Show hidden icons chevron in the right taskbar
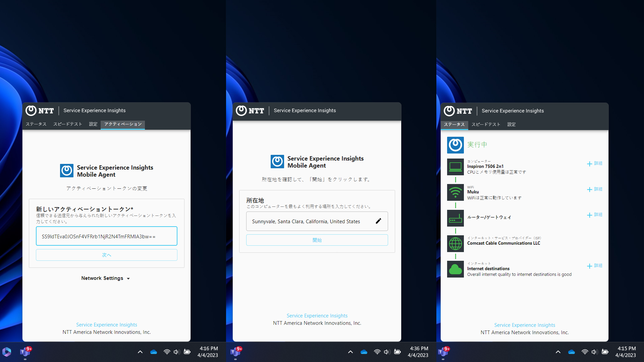The image size is (644, 362). tap(558, 352)
